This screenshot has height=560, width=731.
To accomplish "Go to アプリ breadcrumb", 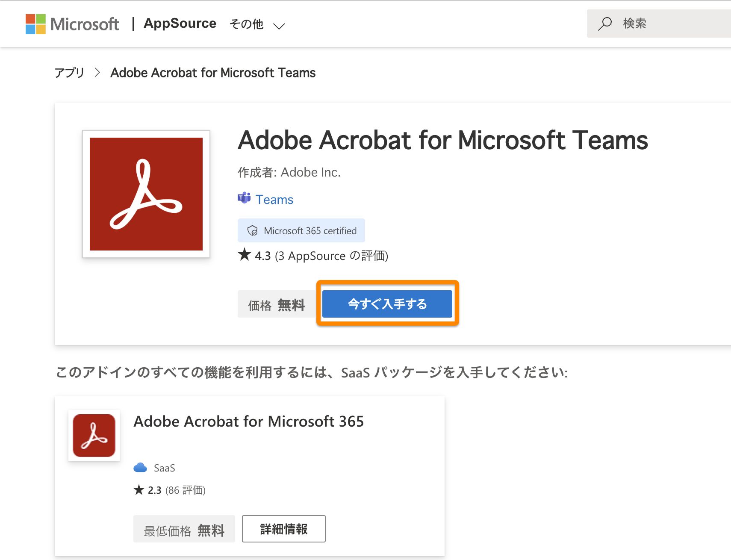I will pos(69,73).
